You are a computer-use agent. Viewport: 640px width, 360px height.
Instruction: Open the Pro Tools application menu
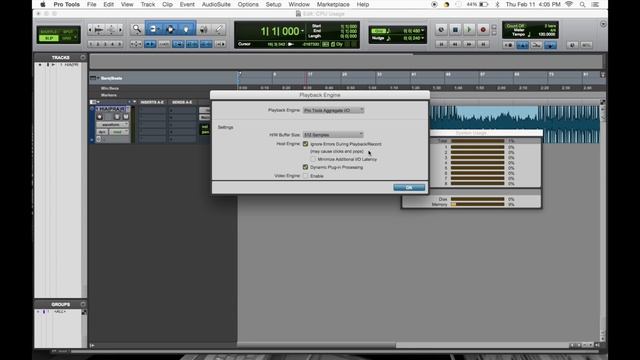point(67,4)
